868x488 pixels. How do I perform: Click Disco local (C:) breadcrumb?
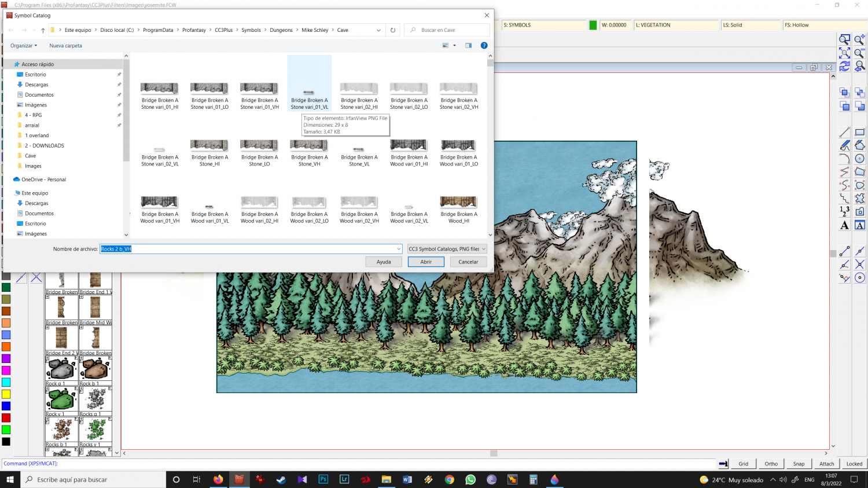pos(117,30)
